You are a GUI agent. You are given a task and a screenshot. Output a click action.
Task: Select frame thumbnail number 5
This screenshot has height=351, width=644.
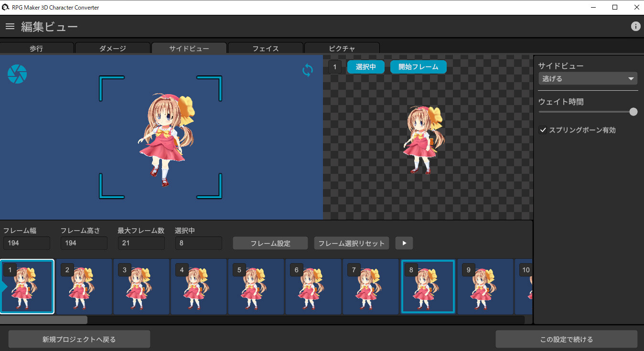(x=256, y=287)
